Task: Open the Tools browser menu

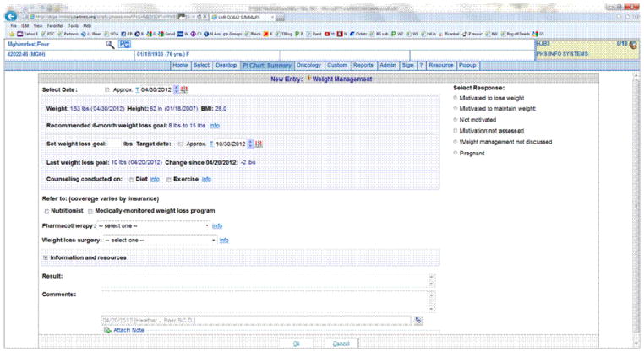Action: click(74, 25)
